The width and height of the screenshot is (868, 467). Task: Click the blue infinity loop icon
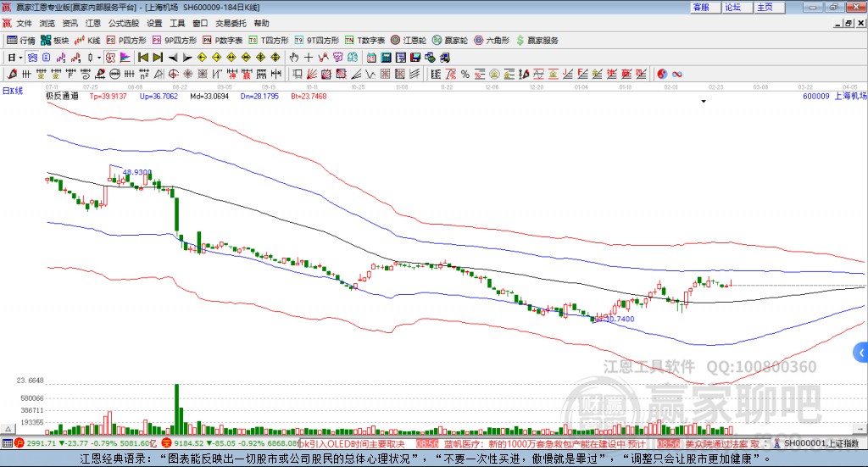pyautogui.click(x=677, y=74)
